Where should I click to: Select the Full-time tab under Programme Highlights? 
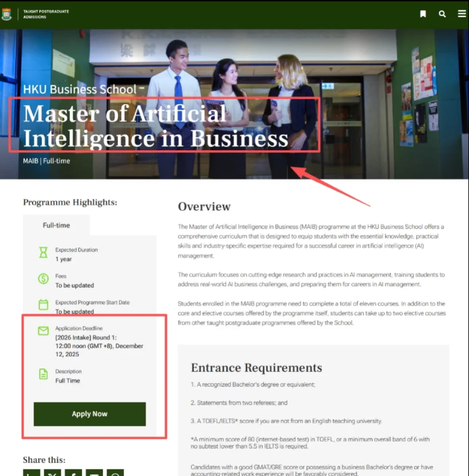click(x=56, y=225)
